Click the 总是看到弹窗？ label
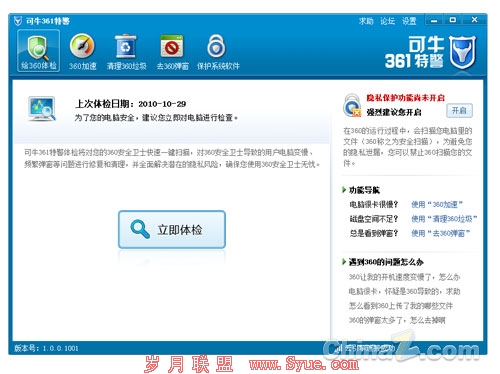Screen dimensions: 500x374 pos(373,233)
